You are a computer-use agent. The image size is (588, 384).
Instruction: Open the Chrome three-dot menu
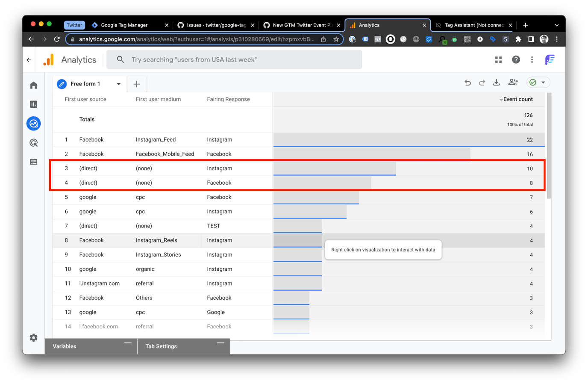click(x=557, y=39)
